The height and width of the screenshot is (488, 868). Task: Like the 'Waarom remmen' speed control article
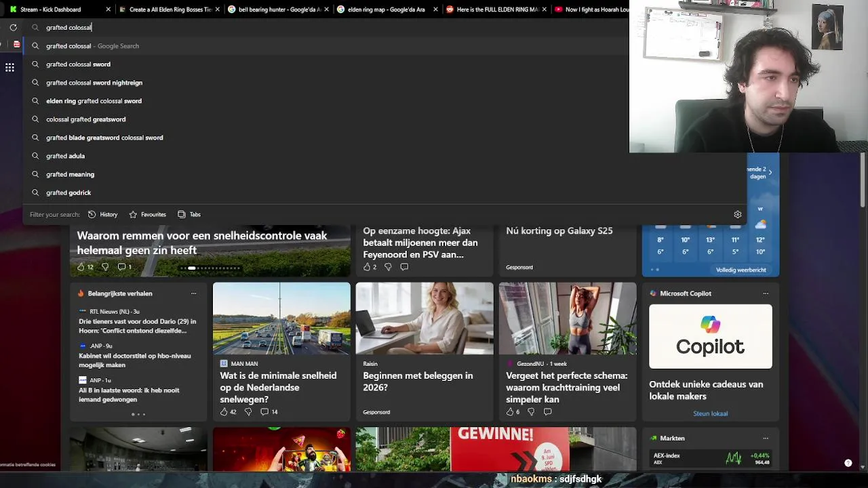coord(81,267)
